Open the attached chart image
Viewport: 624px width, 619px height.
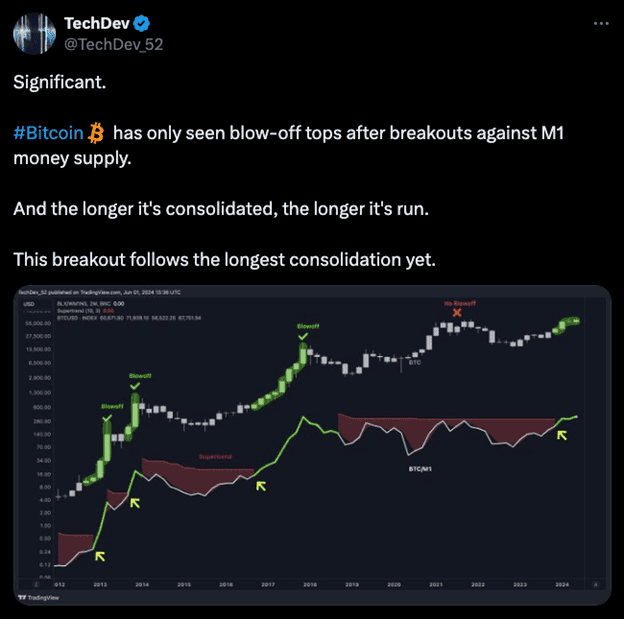click(x=311, y=446)
